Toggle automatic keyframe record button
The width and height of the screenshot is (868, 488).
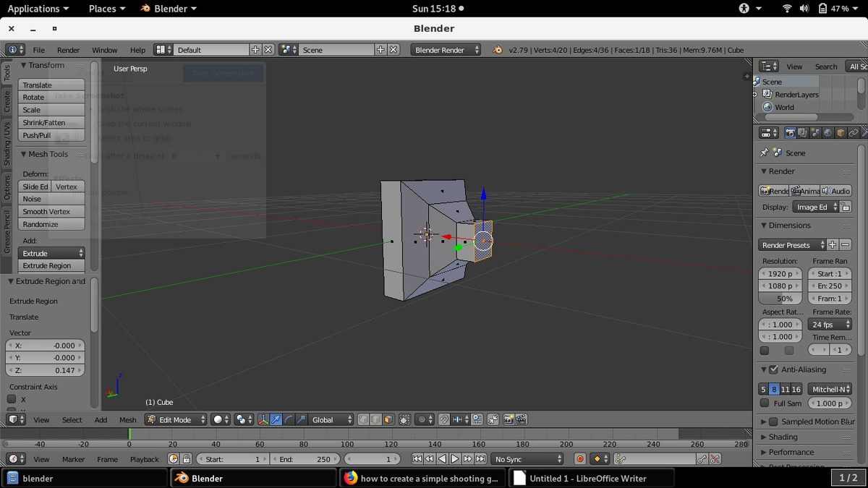coord(580,459)
